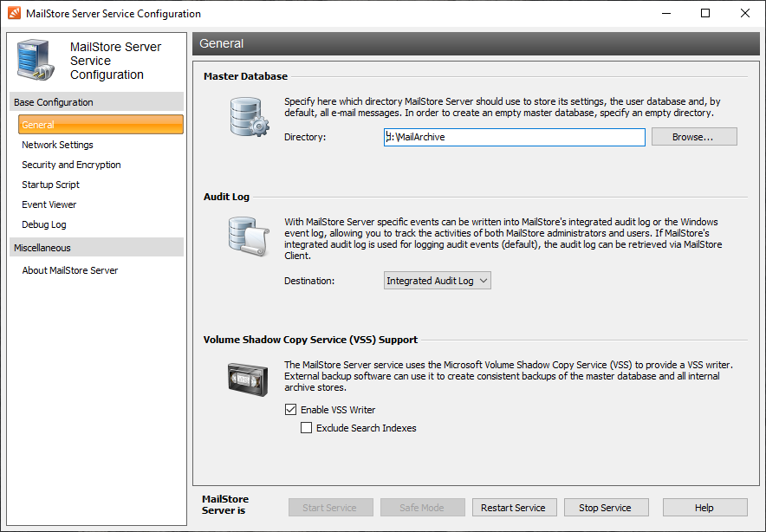Click the Audit Log heading
This screenshot has width=766, height=532.
tap(226, 197)
